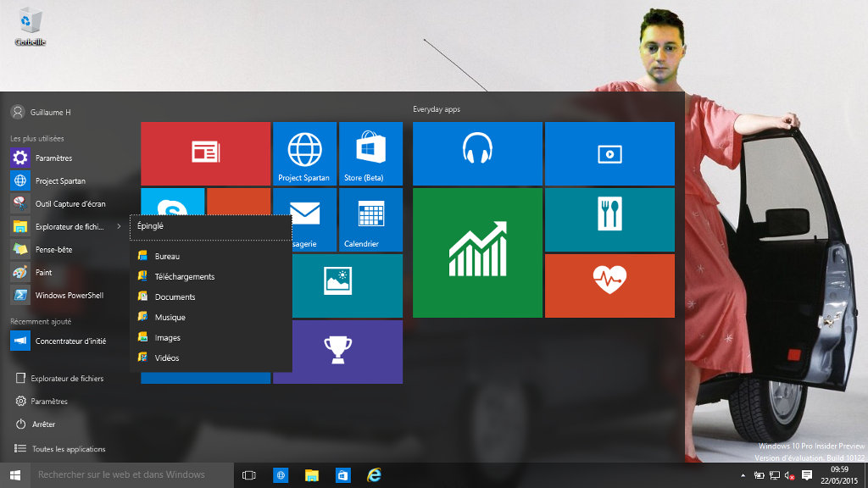Open Windows PowerShell
The image size is (868, 488).
click(x=65, y=296)
